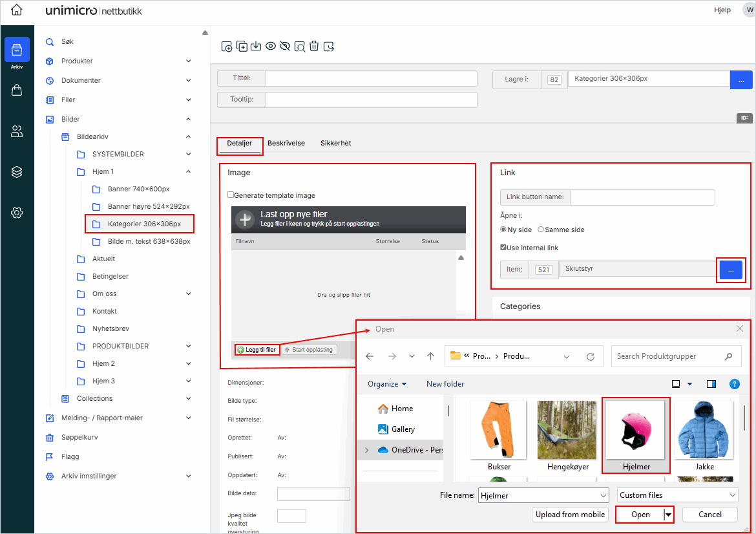Click the preview magnifier icon in toolbar

pyautogui.click(x=300, y=46)
